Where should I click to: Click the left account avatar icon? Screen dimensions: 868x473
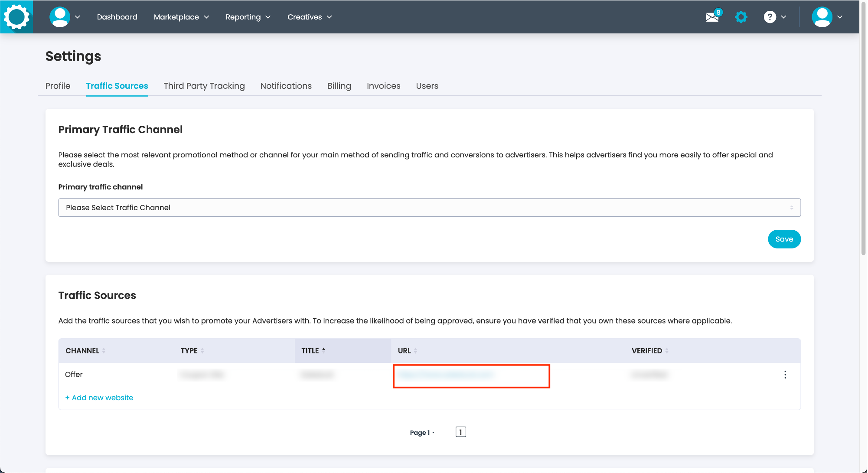pos(60,17)
